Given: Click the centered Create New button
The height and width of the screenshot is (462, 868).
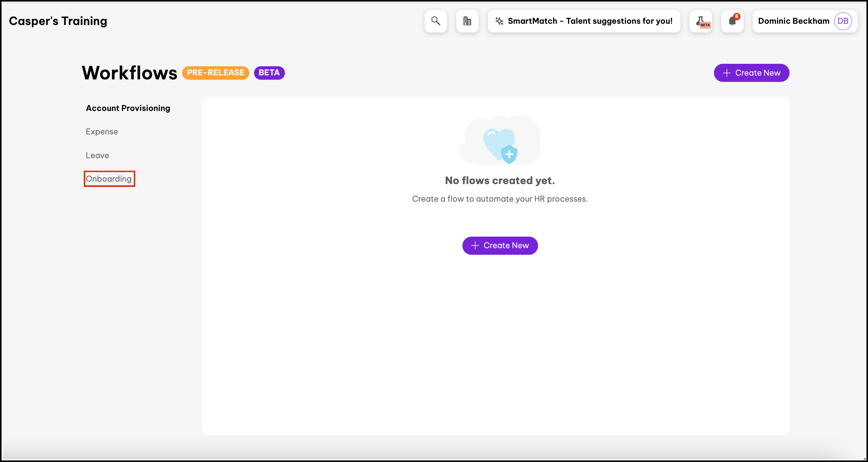Looking at the screenshot, I should pos(500,245).
